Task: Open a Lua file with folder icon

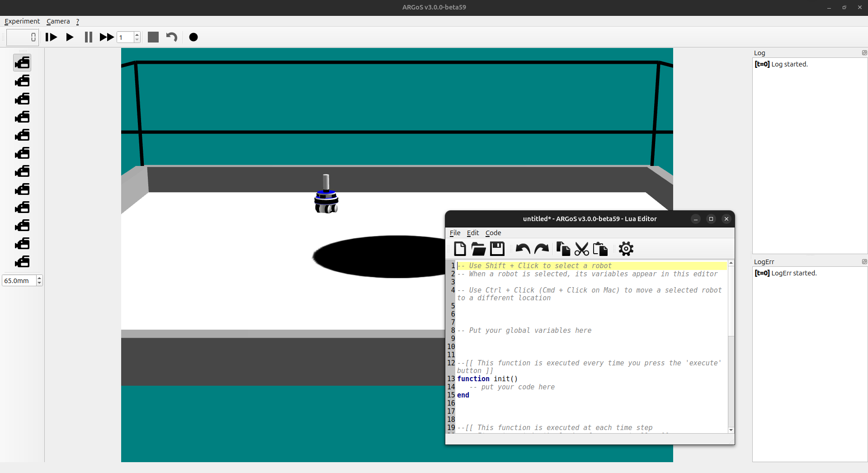Action: click(x=478, y=249)
